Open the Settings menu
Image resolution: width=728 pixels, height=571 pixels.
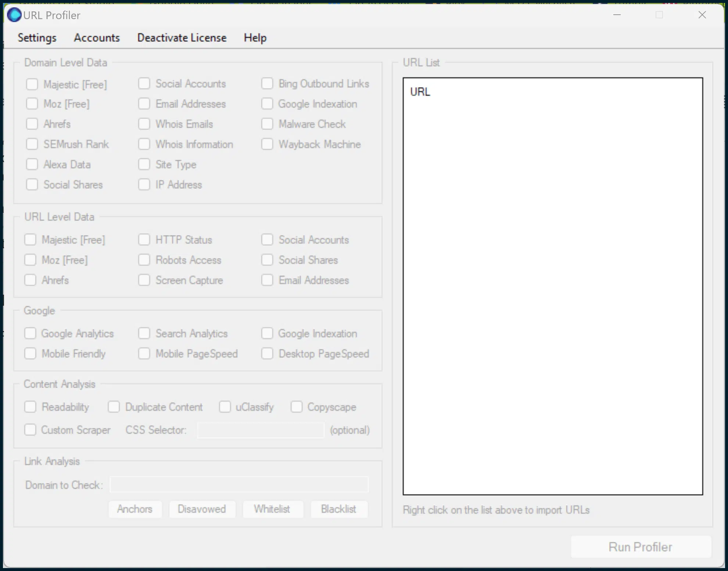click(37, 37)
